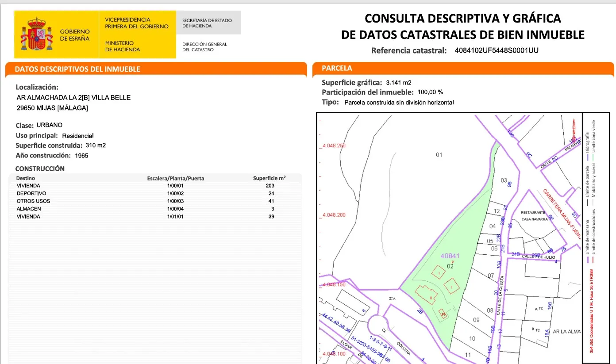Image resolution: width=616 pixels, height=364 pixels.
Task: Click the block number '40841' on the map
Action: [450, 256]
